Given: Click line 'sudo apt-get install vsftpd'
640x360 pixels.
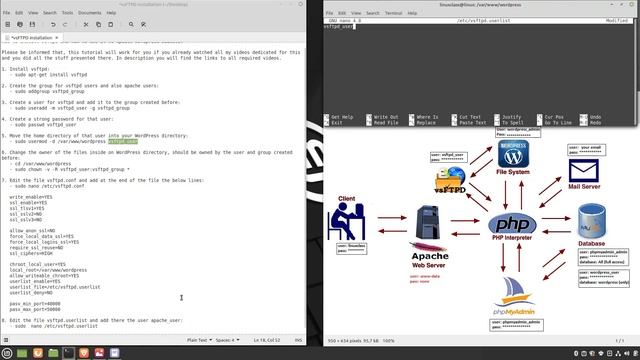Looking at the screenshot, I should click(x=51, y=75).
